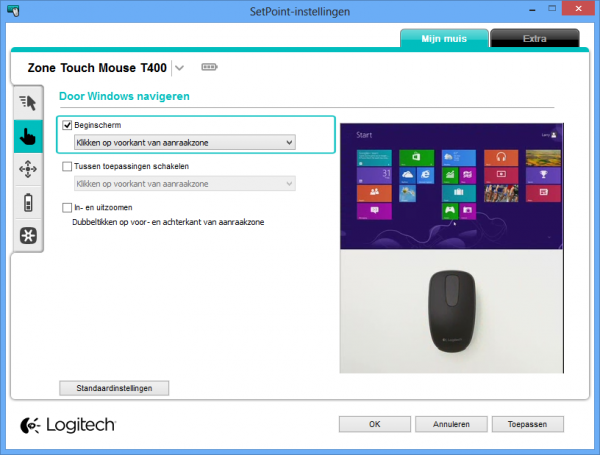Click the Windows Start screen preview image
Image resolution: width=600 pixels, height=455 pixels.
452,186
